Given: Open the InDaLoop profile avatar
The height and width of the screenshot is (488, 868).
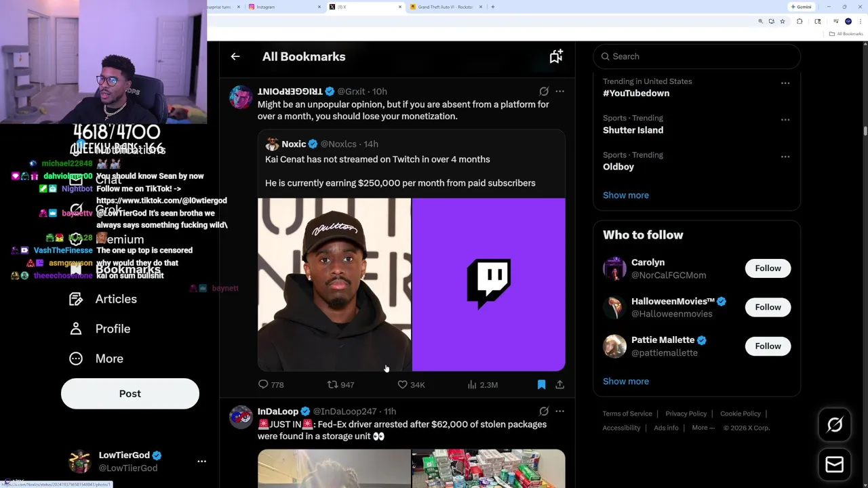Looking at the screenshot, I should tap(241, 417).
